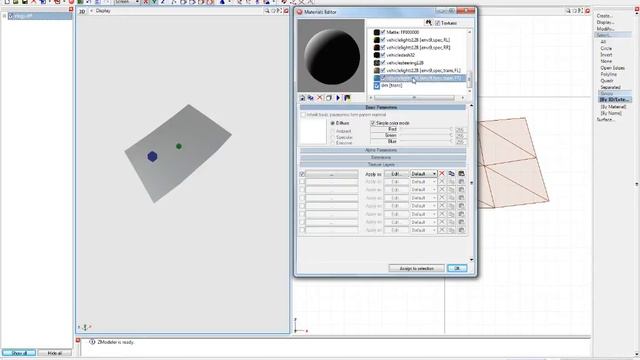Click copy icon in first texture layer row
640x360 pixels.
pos(451,173)
